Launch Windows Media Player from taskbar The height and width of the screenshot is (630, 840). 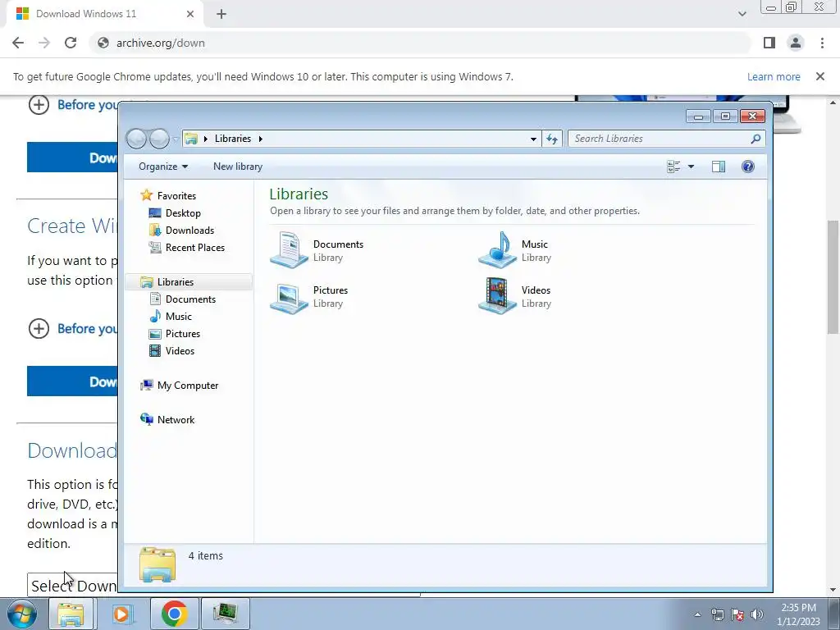[x=121, y=614]
